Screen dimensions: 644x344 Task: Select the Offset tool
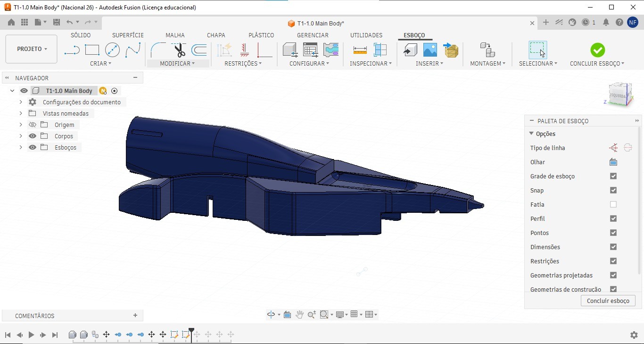pyautogui.click(x=199, y=50)
